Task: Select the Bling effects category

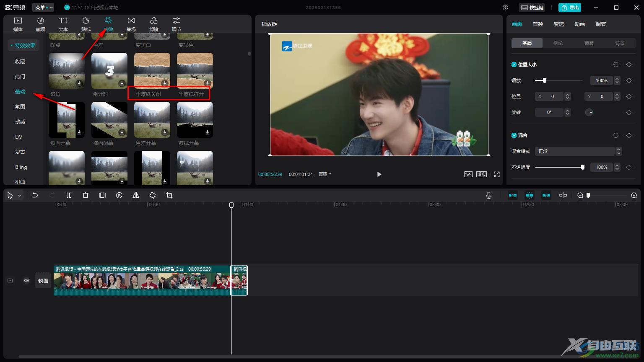Action: point(21,167)
